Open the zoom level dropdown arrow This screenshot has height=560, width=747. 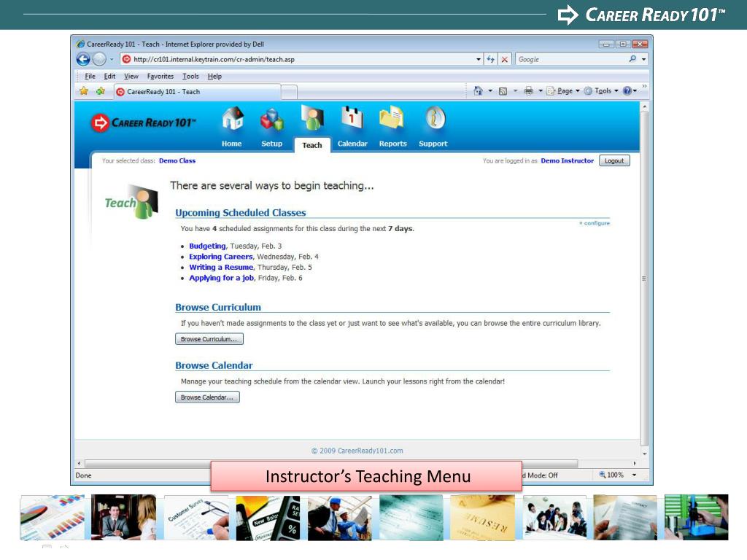(634, 475)
